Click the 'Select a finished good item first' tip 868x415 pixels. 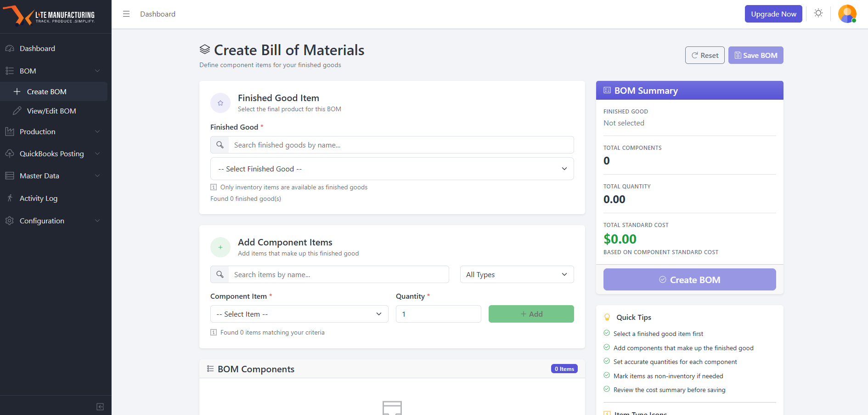tap(658, 334)
